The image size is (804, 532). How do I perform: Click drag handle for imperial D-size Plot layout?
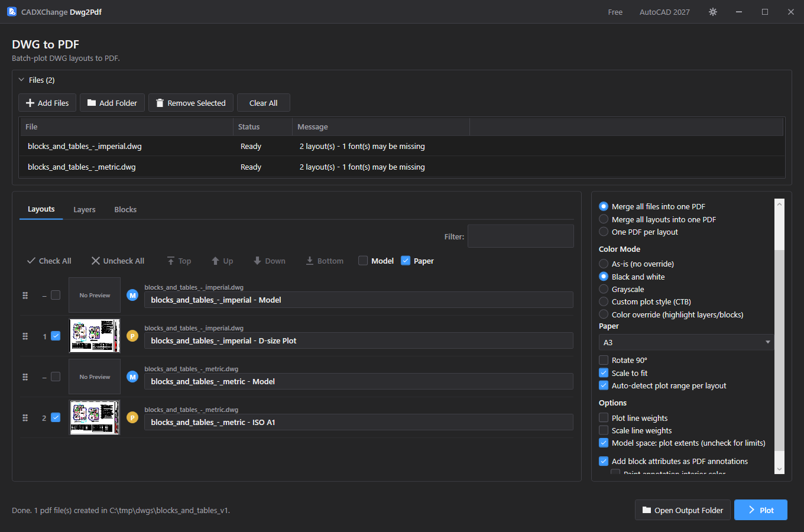(x=25, y=336)
